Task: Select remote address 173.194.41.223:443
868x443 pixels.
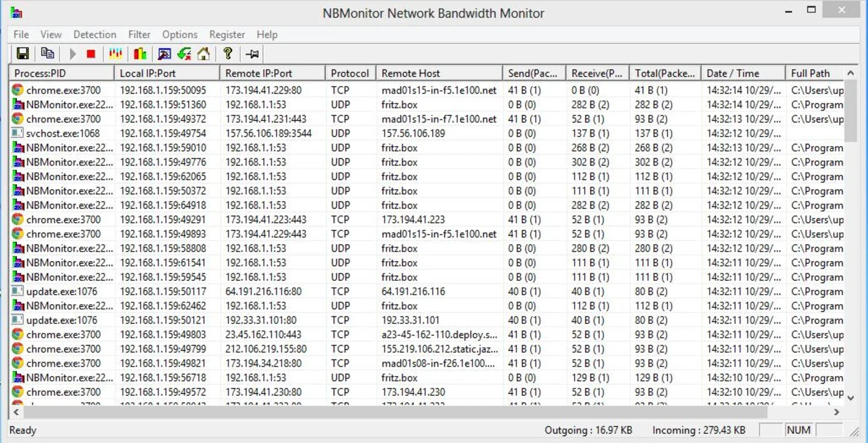Action: tap(266, 219)
